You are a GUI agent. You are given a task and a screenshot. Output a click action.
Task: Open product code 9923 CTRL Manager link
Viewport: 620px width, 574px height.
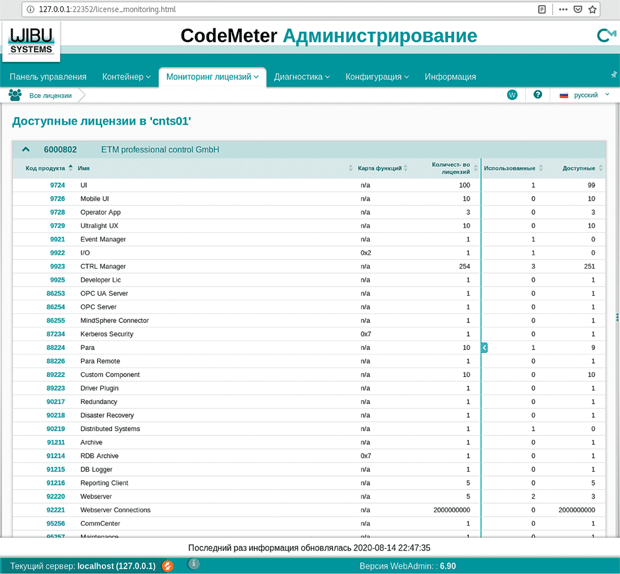57,266
